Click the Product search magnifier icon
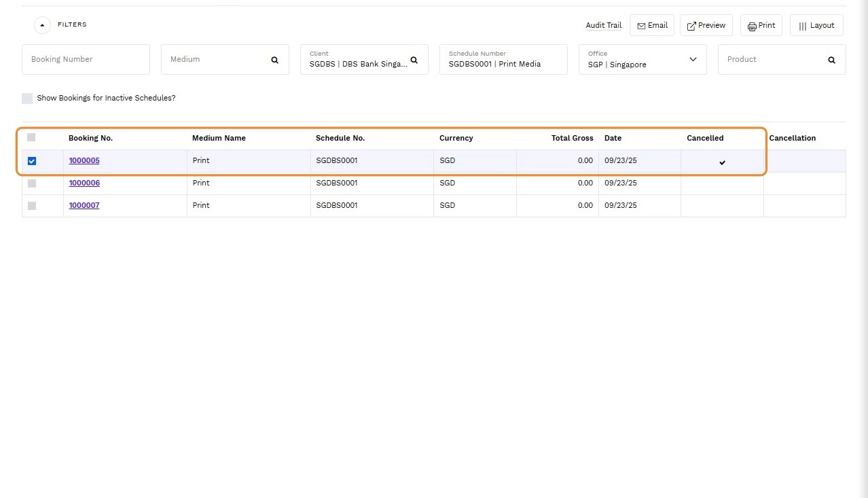The image size is (868, 498). tap(832, 60)
